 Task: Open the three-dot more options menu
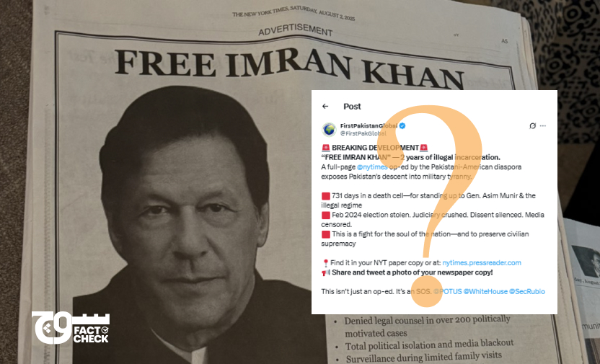(543, 126)
